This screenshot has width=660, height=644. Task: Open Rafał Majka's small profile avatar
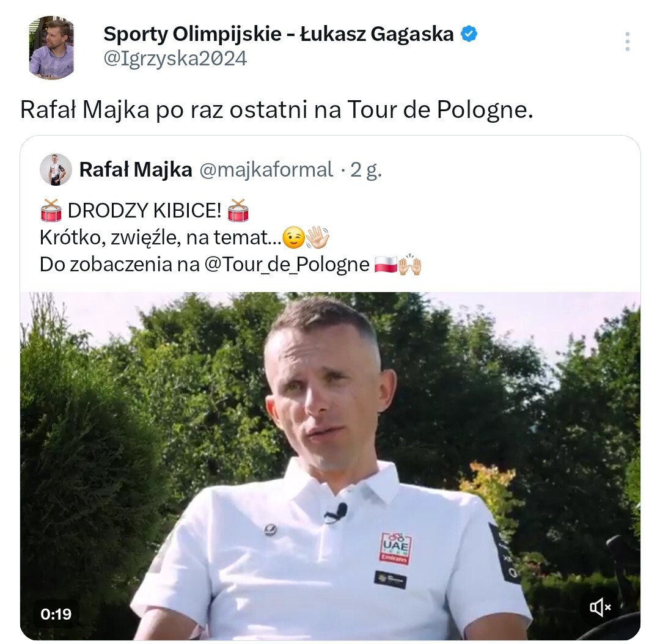56,170
